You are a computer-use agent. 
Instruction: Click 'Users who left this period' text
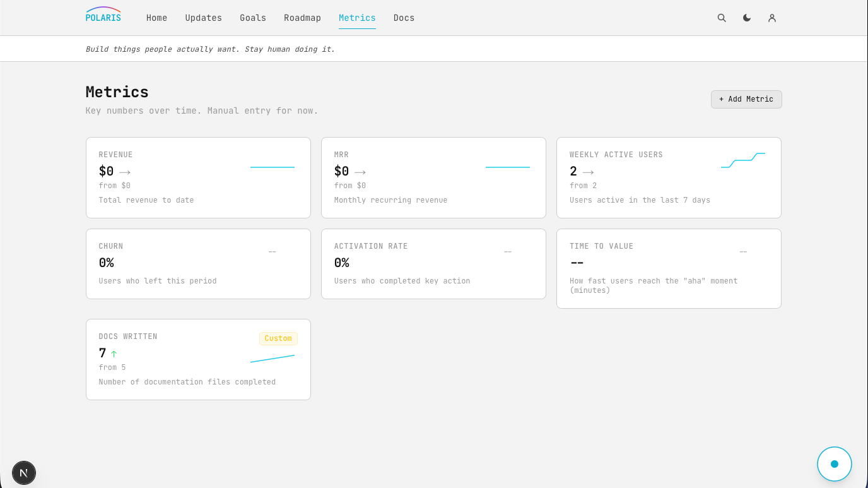click(158, 281)
